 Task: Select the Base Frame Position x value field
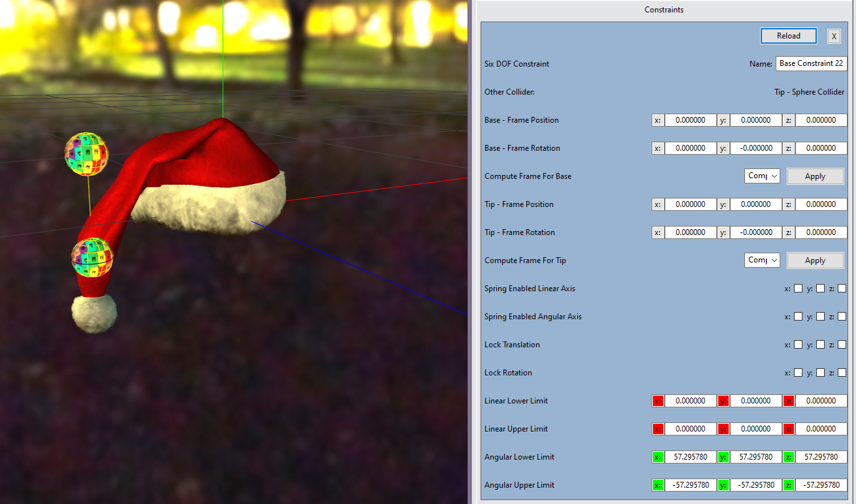690,119
